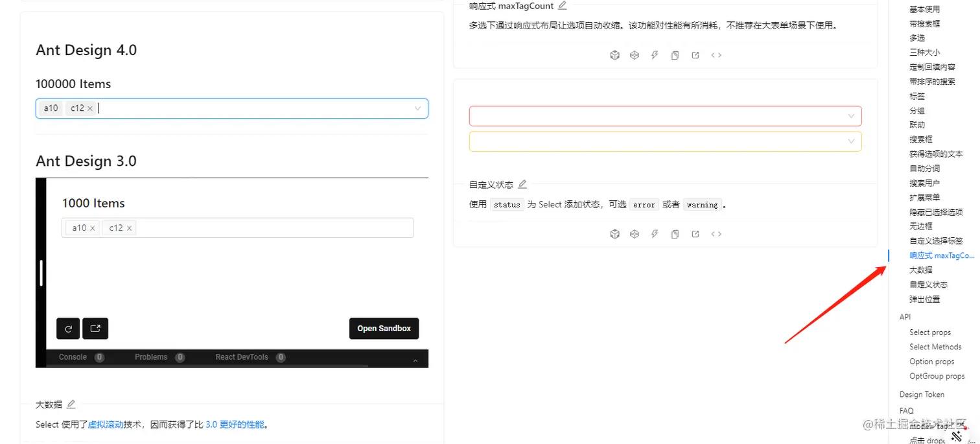Open maxTagCount demo in CodePen
980x444 pixels.
pyautogui.click(x=635, y=55)
